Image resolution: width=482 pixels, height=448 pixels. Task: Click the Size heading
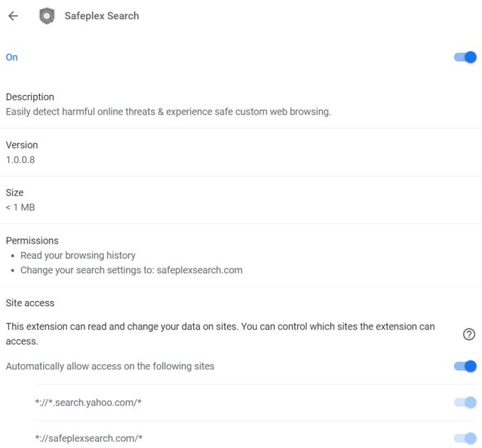[x=14, y=193]
